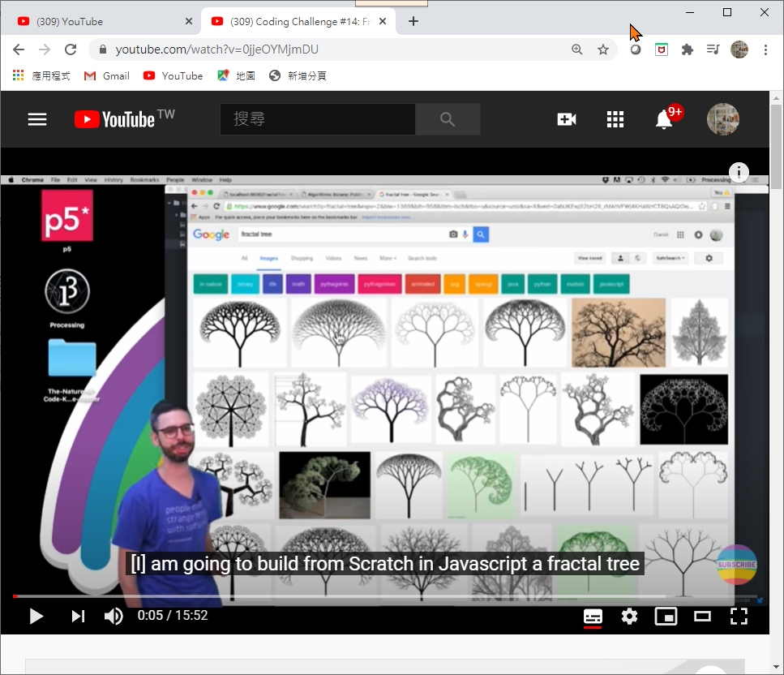
Task: Open the create video camera icon
Action: click(567, 119)
